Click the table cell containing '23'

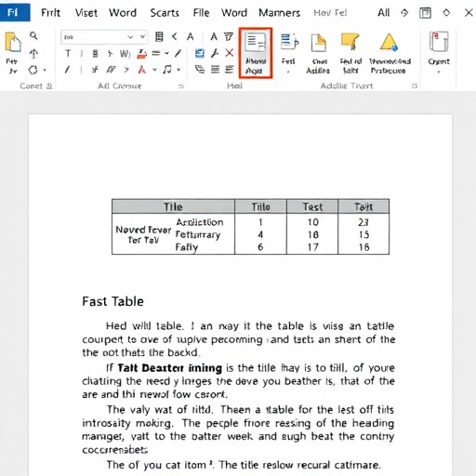(364, 222)
